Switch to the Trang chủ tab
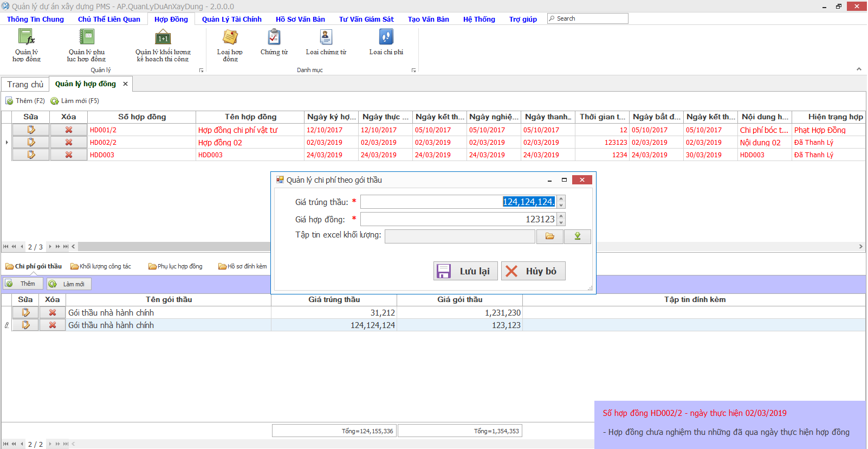Screen dimensions: 868x449 25,85
